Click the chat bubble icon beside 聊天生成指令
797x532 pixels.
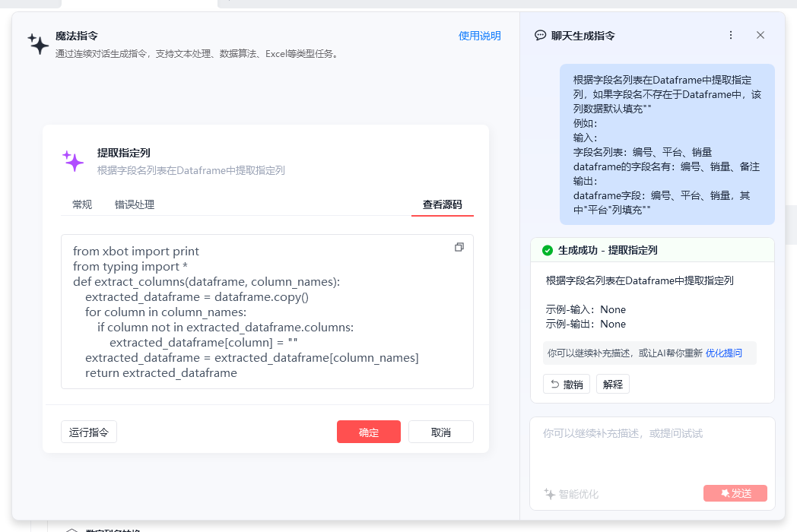(541, 35)
